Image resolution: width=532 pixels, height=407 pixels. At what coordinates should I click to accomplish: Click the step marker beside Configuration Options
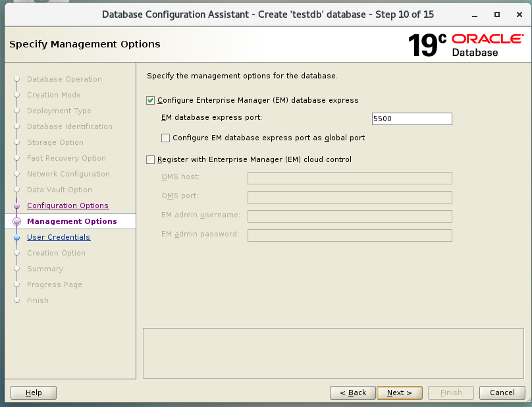17,206
